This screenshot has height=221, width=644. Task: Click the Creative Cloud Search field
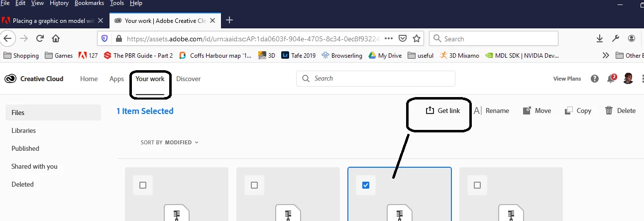point(376,78)
